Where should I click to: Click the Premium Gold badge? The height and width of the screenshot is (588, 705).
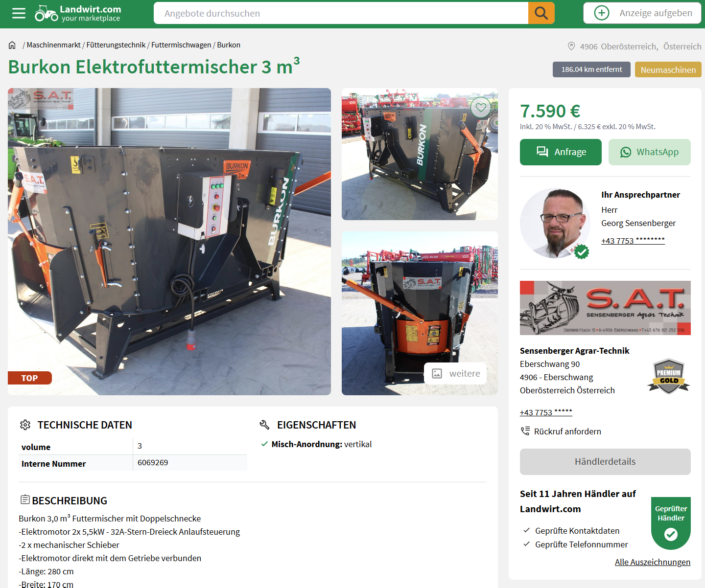click(669, 377)
